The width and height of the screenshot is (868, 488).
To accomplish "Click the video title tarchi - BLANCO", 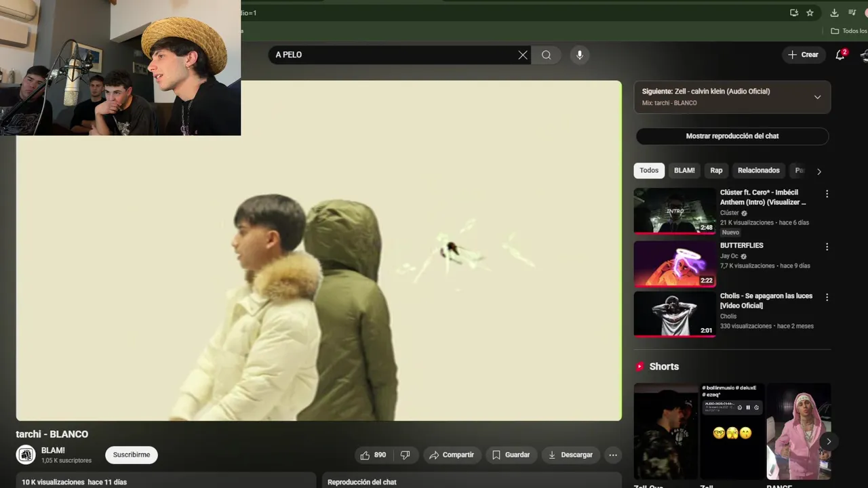I will (52, 434).
